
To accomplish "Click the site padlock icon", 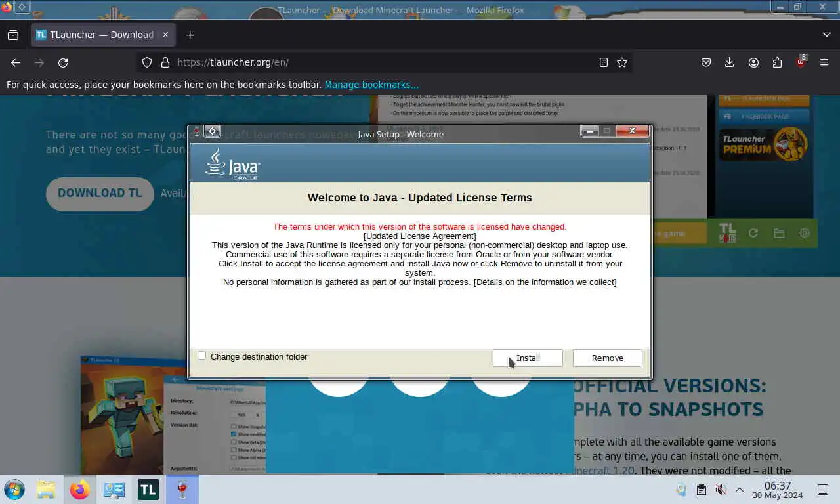I will coord(165,62).
